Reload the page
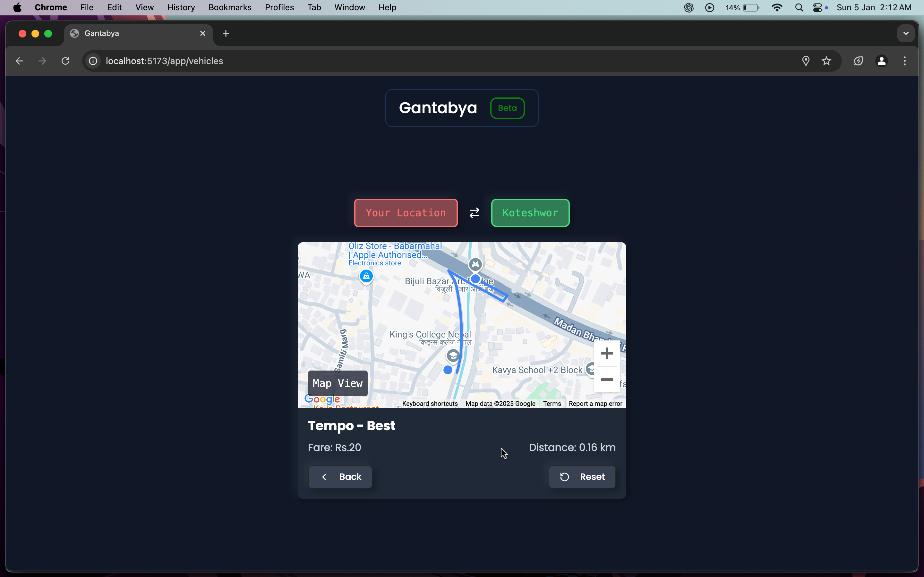The width and height of the screenshot is (924, 577). pos(65,61)
